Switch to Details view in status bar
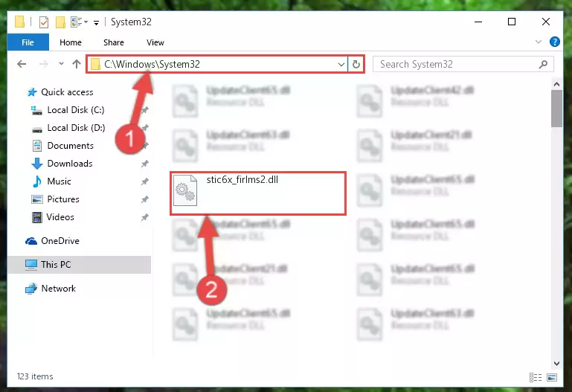572x392 pixels. coord(535,377)
